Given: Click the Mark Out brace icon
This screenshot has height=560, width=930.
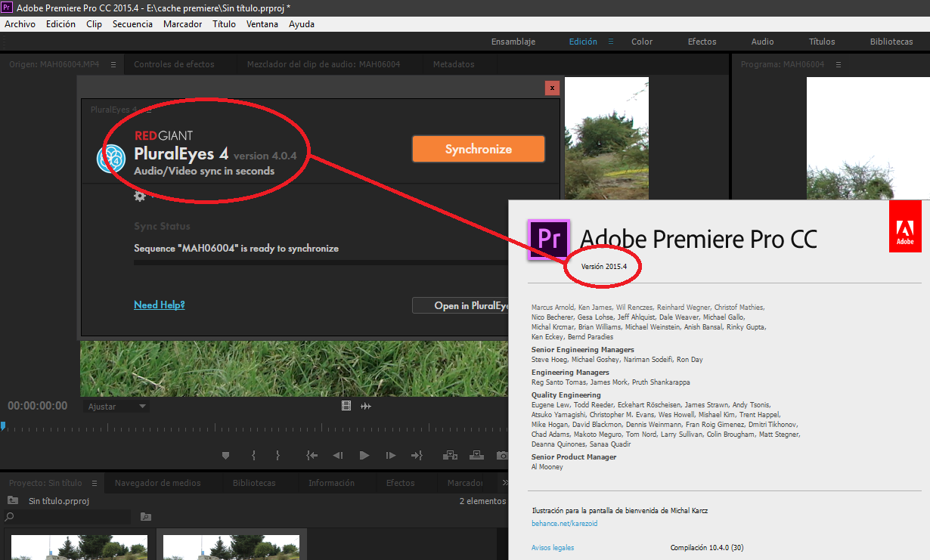Looking at the screenshot, I should pos(277,455).
